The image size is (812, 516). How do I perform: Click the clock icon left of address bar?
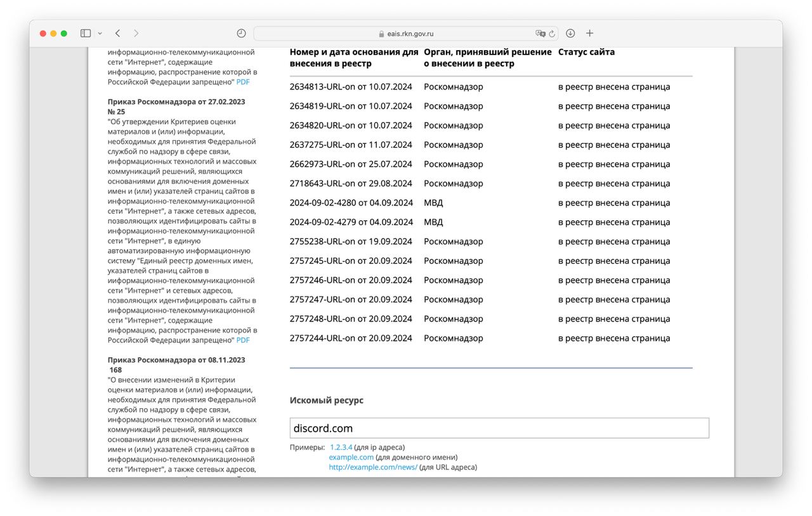pyautogui.click(x=241, y=33)
